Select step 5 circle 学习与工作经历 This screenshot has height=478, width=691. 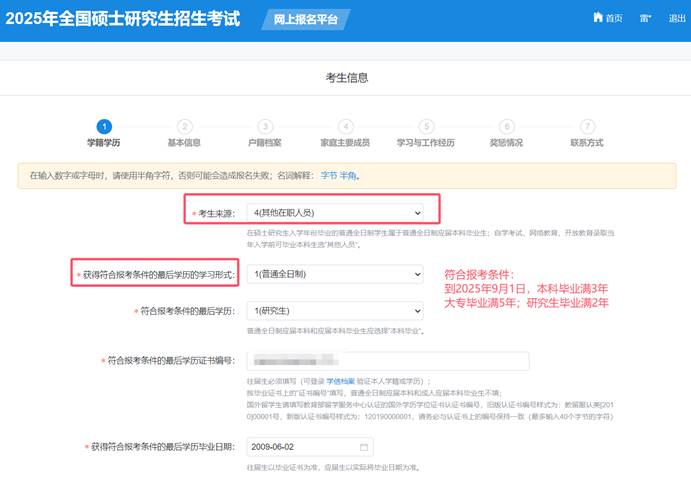tap(426, 126)
